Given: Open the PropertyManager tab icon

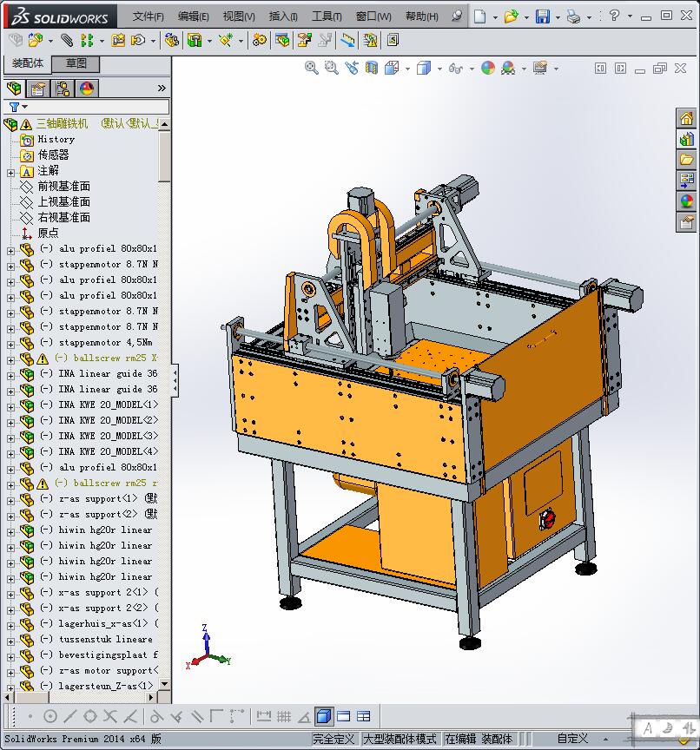Looking at the screenshot, I should 38,89.
